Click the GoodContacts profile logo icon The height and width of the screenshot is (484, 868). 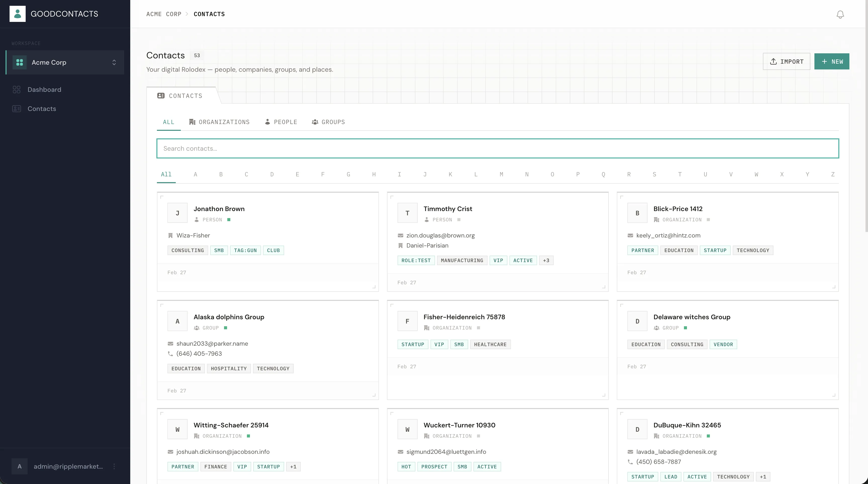click(x=18, y=14)
